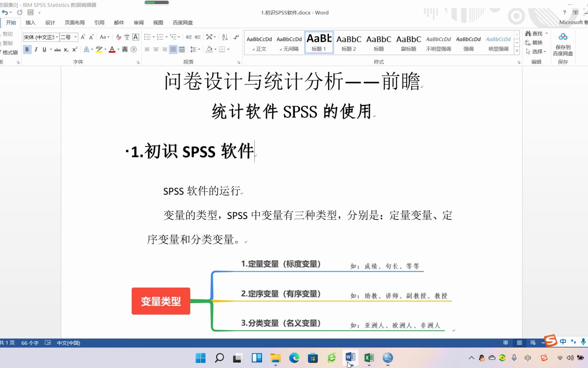The width and height of the screenshot is (588, 368).
Task: Toggle strikethrough (abc) formatting
Action: (x=58, y=50)
